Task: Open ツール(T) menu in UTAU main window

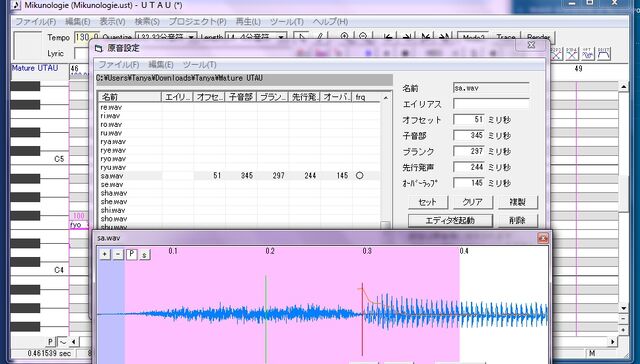Action: coord(287,22)
